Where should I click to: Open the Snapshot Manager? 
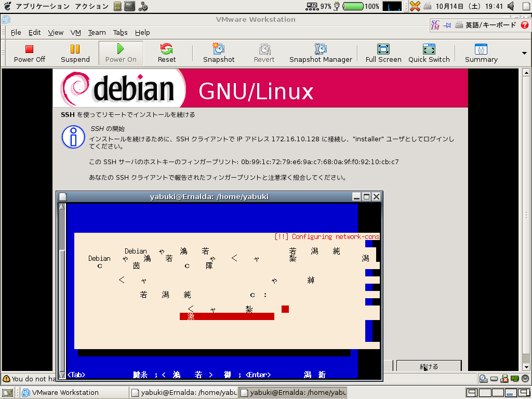(x=321, y=54)
